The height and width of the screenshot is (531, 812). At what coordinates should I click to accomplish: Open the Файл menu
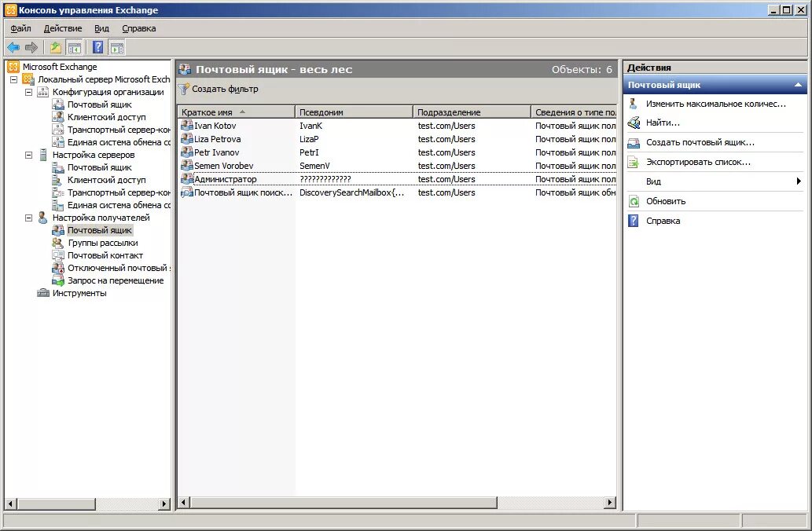pyautogui.click(x=20, y=28)
